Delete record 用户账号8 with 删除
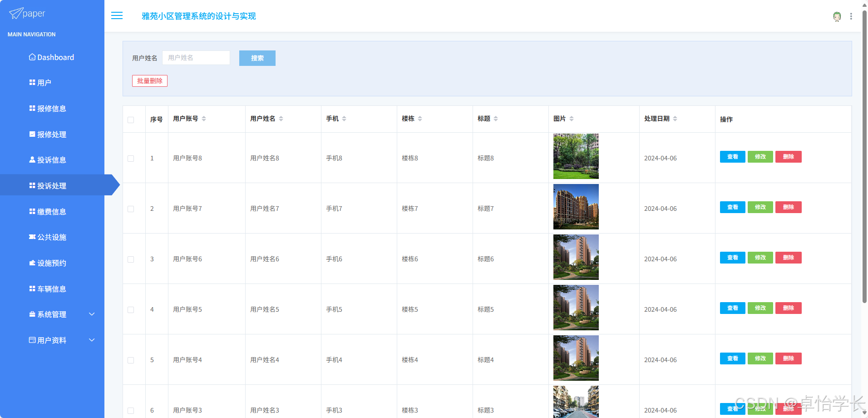 click(789, 157)
